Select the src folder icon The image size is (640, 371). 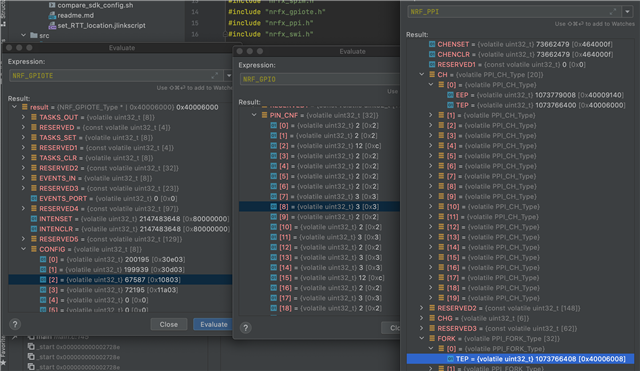pyautogui.click(x=34, y=36)
